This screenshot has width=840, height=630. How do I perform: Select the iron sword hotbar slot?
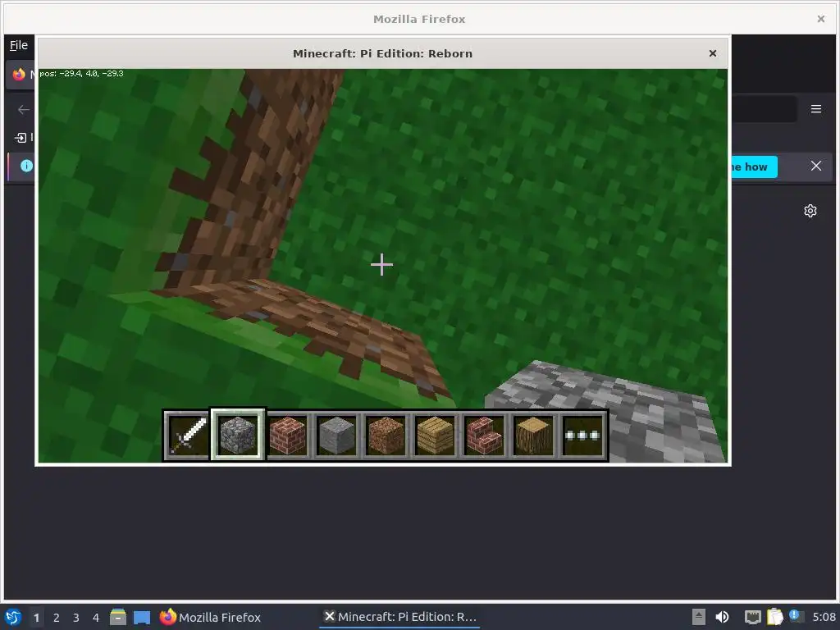[187, 435]
